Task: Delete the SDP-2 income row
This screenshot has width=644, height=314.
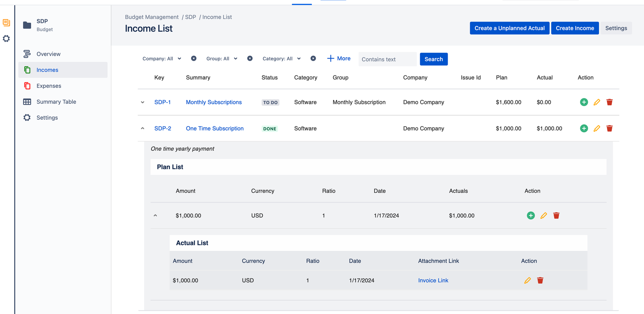Action: coord(609,128)
